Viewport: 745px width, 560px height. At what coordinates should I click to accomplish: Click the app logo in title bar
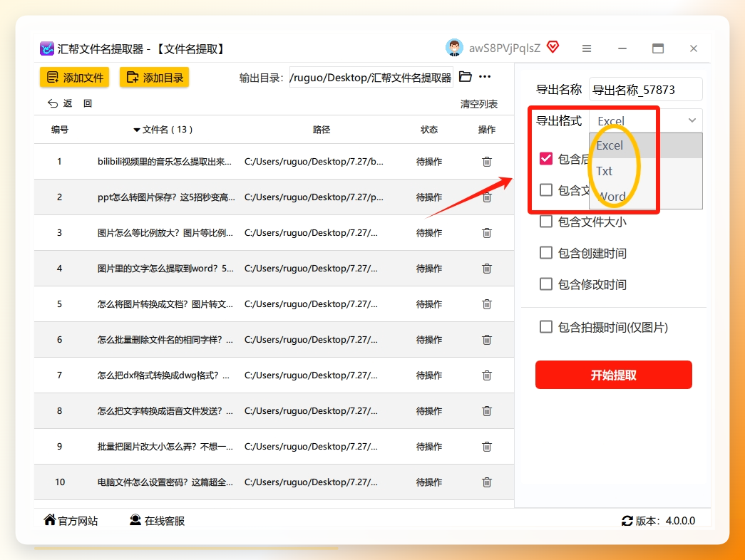[x=46, y=48]
